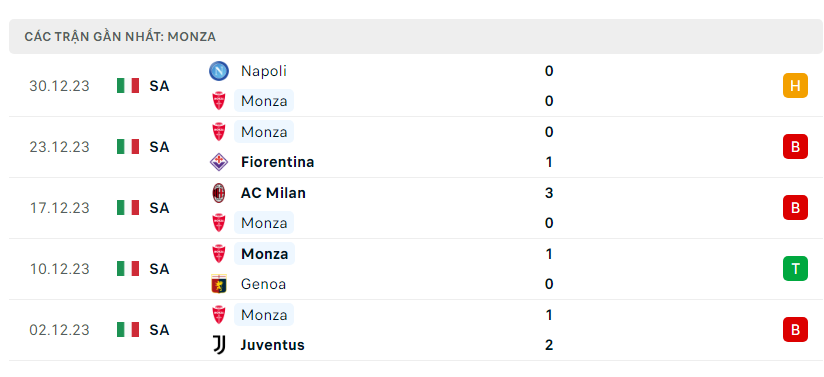824x377 pixels.
Task: Click the Fiorentina club crest icon
Action: pyautogui.click(x=219, y=162)
